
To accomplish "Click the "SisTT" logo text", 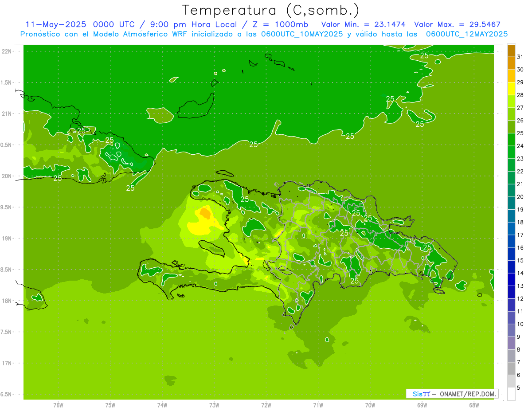I will click(x=421, y=394).
